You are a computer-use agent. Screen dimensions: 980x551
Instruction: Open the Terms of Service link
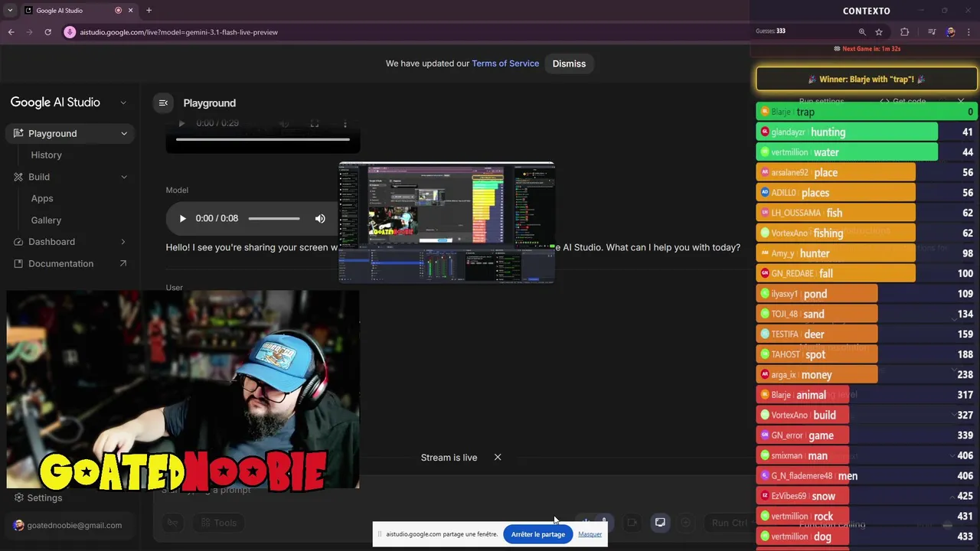[505, 64]
